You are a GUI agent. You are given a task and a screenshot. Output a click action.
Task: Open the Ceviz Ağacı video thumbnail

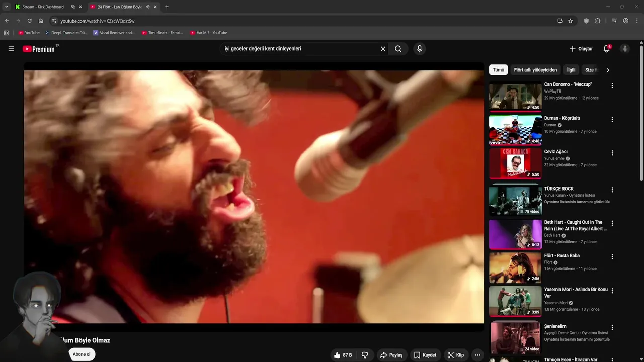click(x=515, y=163)
